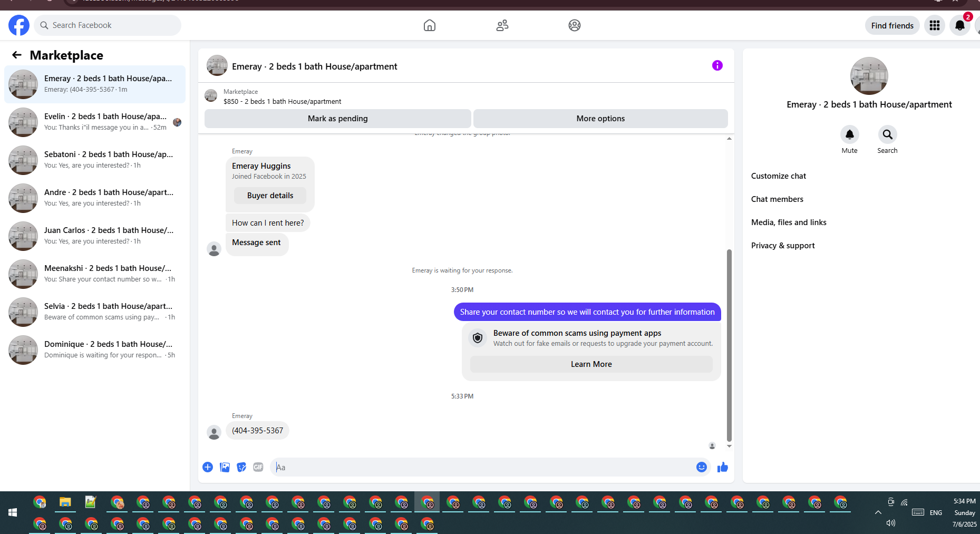
Task: Open more actions plus icon in composer
Action: (208, 467)
